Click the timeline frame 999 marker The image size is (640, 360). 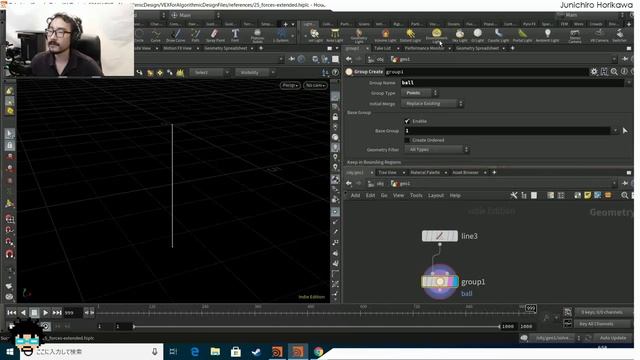pos(531,309)
